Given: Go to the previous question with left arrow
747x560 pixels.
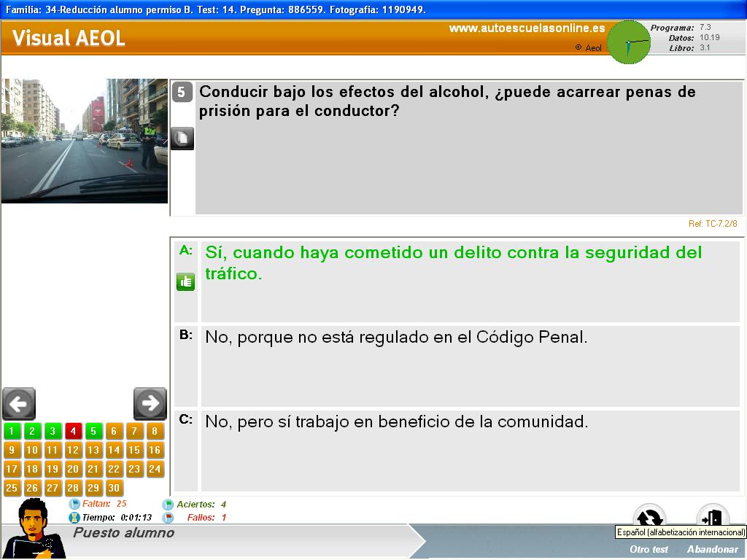Looking at the screenshot, I should point(19,404).
